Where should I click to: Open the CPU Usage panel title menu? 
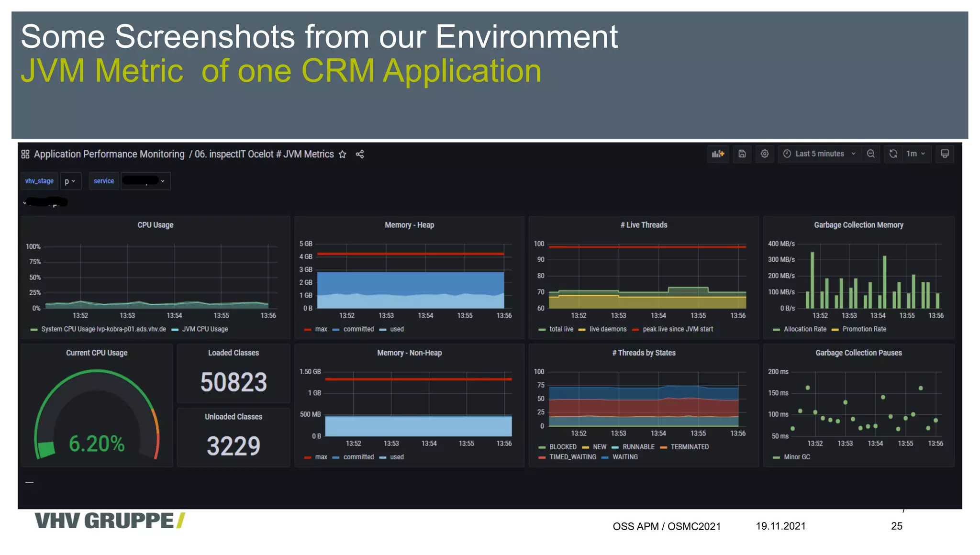[156, 225]
